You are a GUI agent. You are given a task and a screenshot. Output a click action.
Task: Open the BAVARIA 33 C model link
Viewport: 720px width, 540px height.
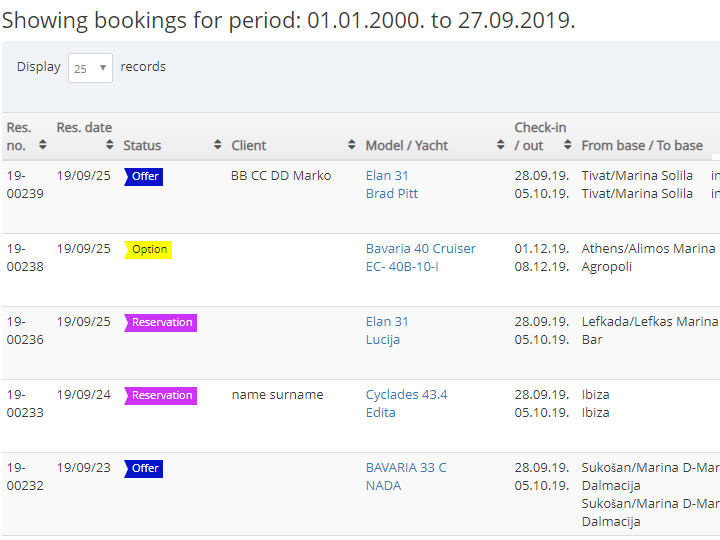point(406,468)
